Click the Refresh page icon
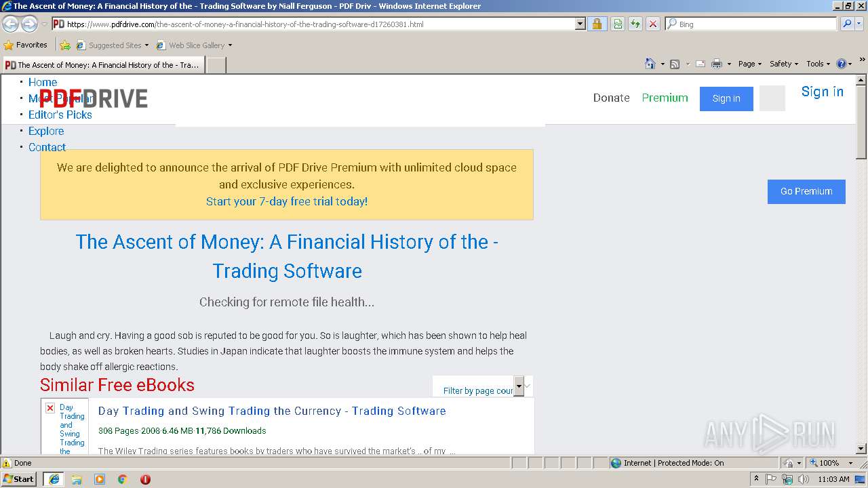 [x=635, y=24]
